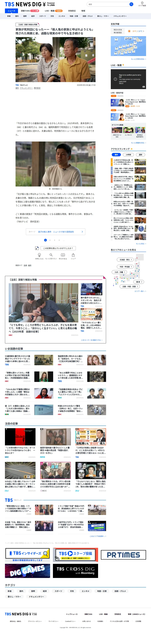Open the rank 9 bicycle sign thumbnail
The height and width of the screenshot is (644, 151).
[140, 228]
